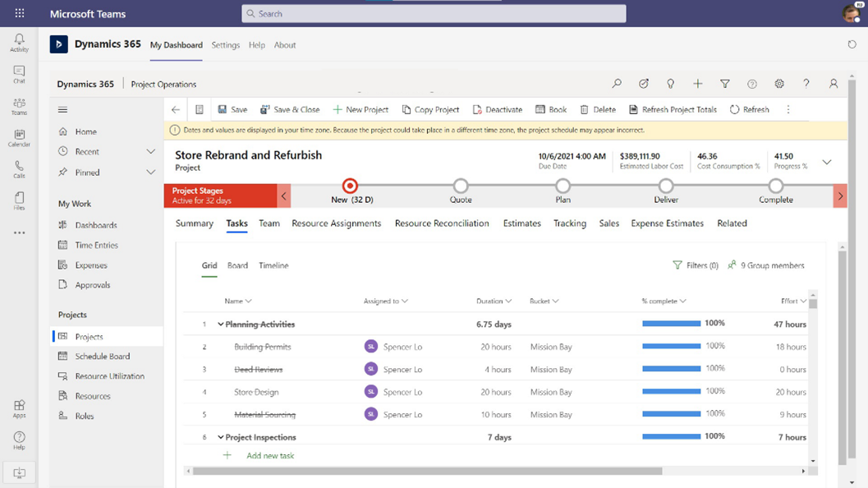Collapse the Planning Activities task group
This screenshot has width=868, height=488.
pos(220,324)
